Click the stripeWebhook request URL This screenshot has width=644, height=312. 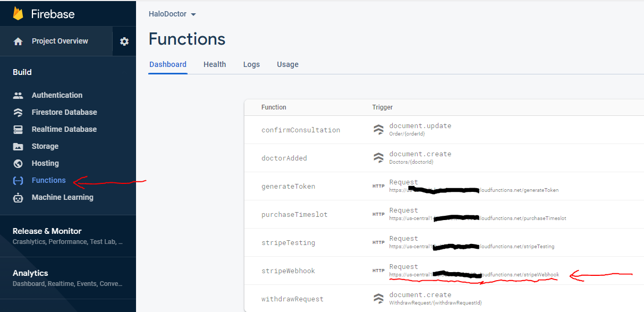coord(473,275)
